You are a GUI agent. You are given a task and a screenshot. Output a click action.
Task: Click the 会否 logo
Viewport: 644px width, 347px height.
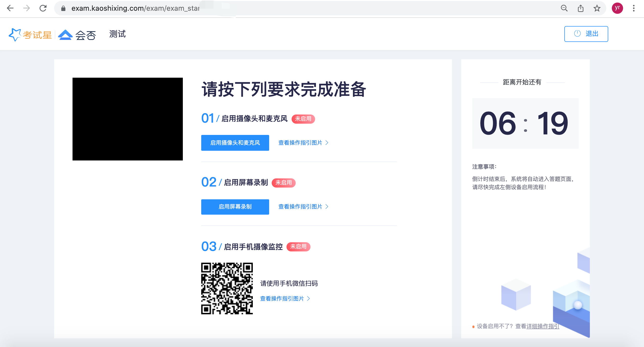pyautogui.click(x=77, y=35)
